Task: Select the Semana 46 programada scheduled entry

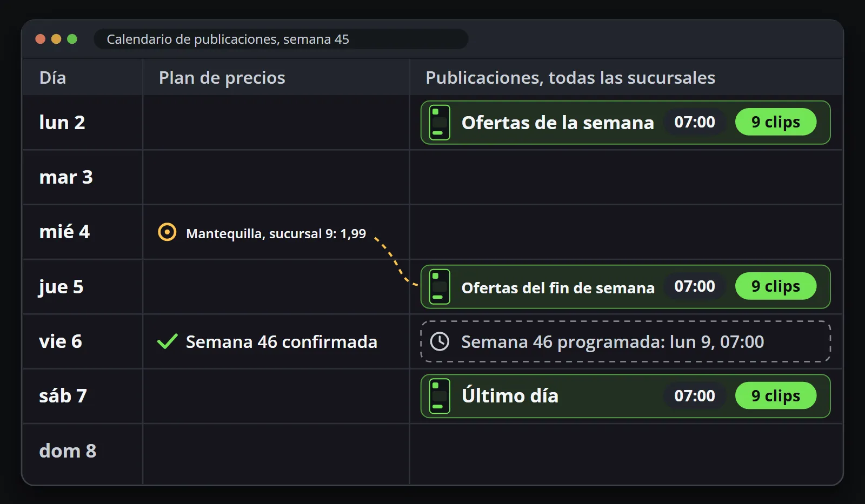Action: coord(626,341)
